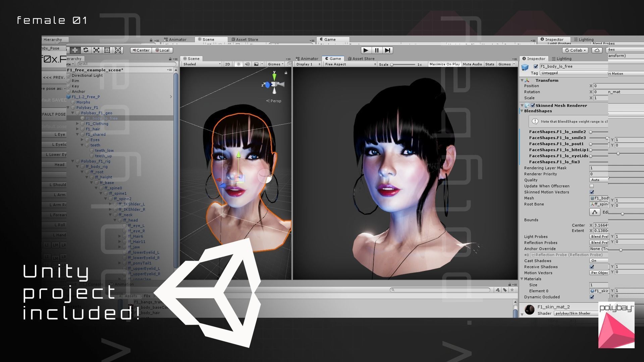The image size is (644, 362).
Task: Select the active Game tab
Action: click(333, 59)
